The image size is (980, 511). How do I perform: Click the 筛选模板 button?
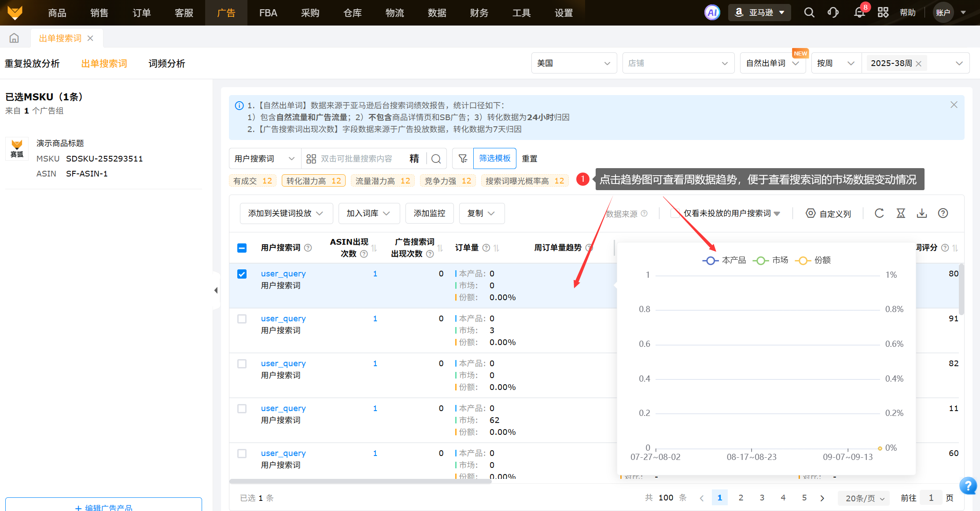494,158
